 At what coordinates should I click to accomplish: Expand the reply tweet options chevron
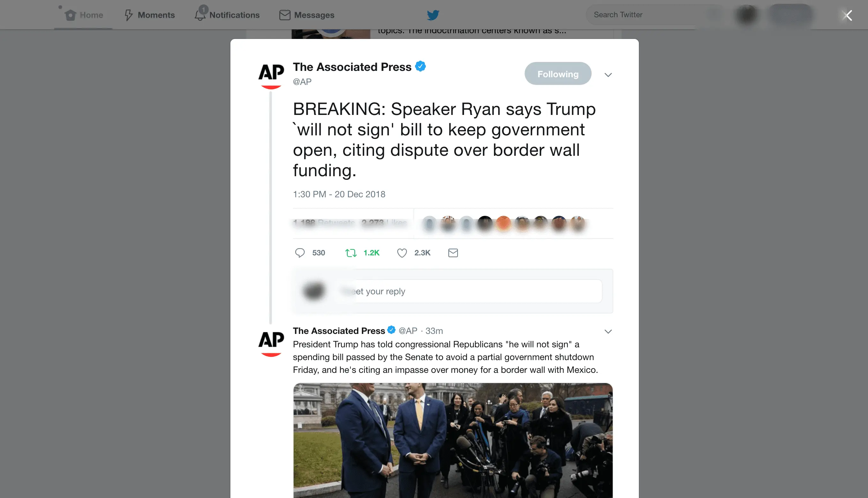pyautogui.click(x=608, y=331)
